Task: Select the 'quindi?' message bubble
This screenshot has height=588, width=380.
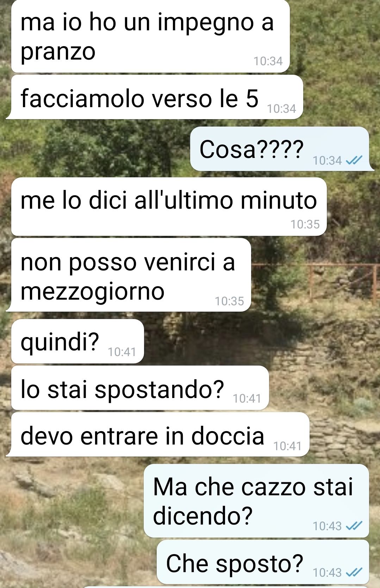Action: 77,341
